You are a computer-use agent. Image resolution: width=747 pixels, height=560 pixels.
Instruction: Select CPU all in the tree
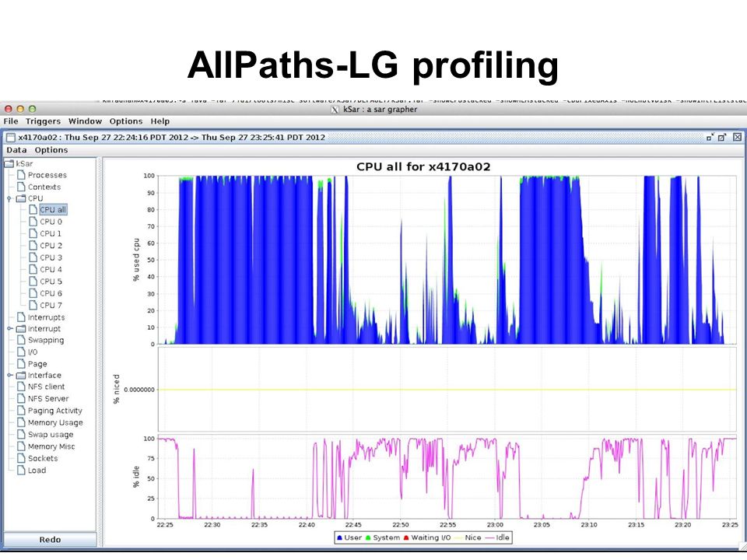coord(53,210)
